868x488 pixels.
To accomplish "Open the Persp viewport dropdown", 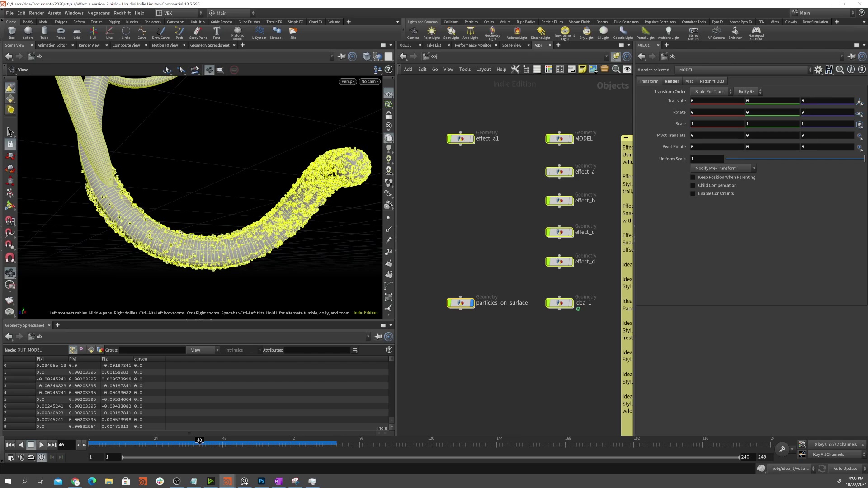I will pyautogui.click(x=348, y=82).
